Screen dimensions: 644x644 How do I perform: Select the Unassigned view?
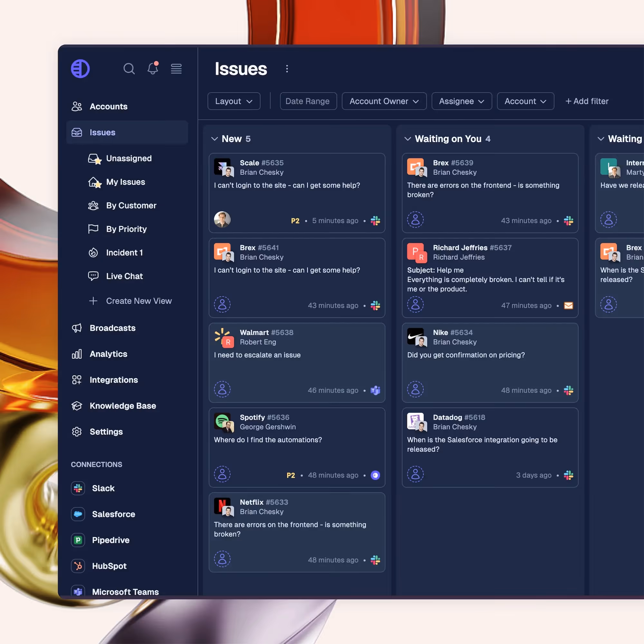(x=120, y=158)
